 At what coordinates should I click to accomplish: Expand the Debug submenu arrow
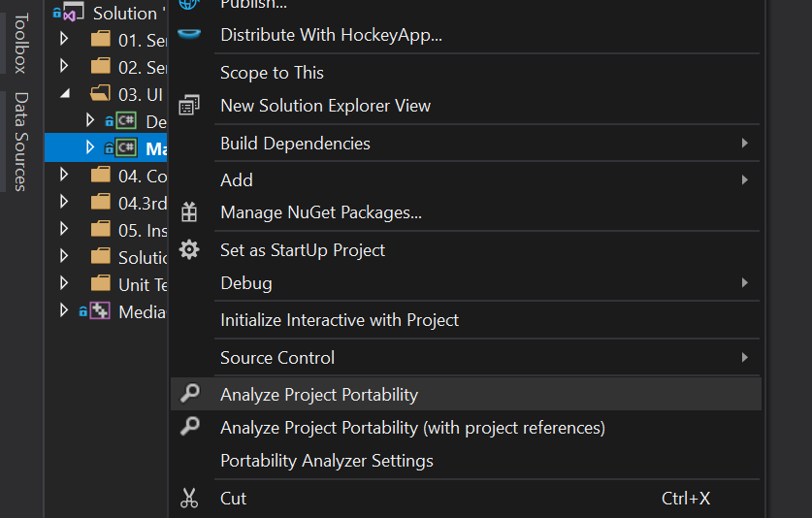pyautogui.click(x=744, y=283)
